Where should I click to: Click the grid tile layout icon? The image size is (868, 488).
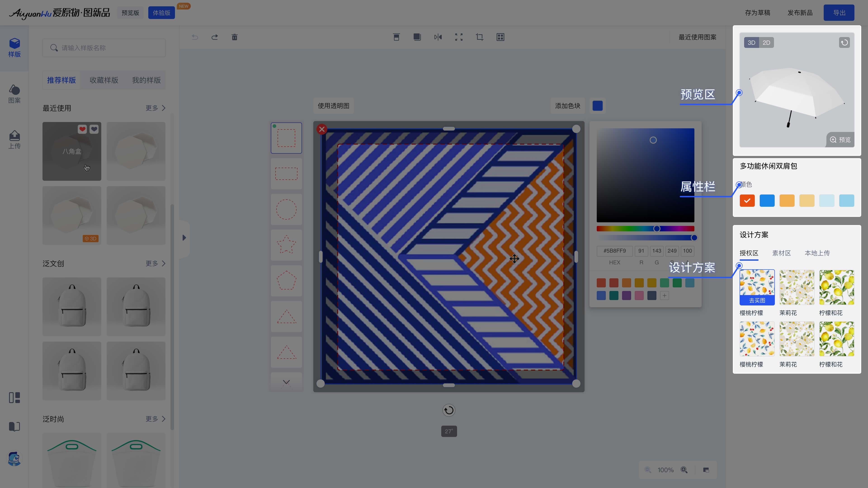[500, 37]
